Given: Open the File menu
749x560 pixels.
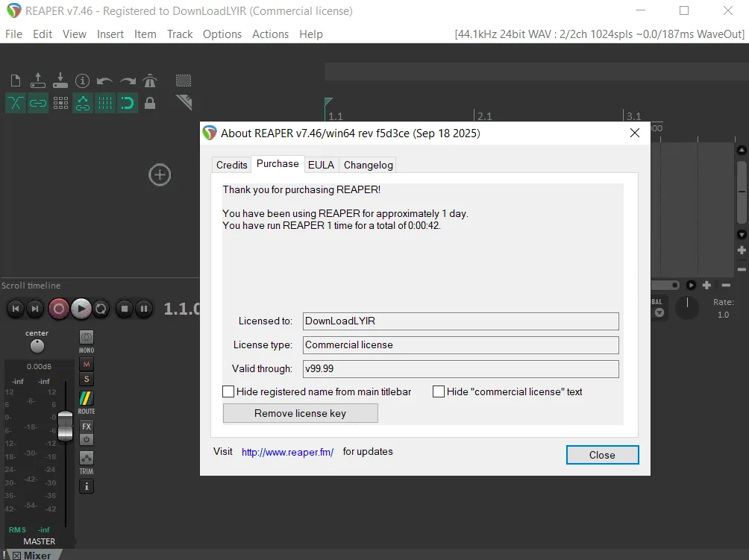Looking at the screenshot, I should click(x=14, y=34).
